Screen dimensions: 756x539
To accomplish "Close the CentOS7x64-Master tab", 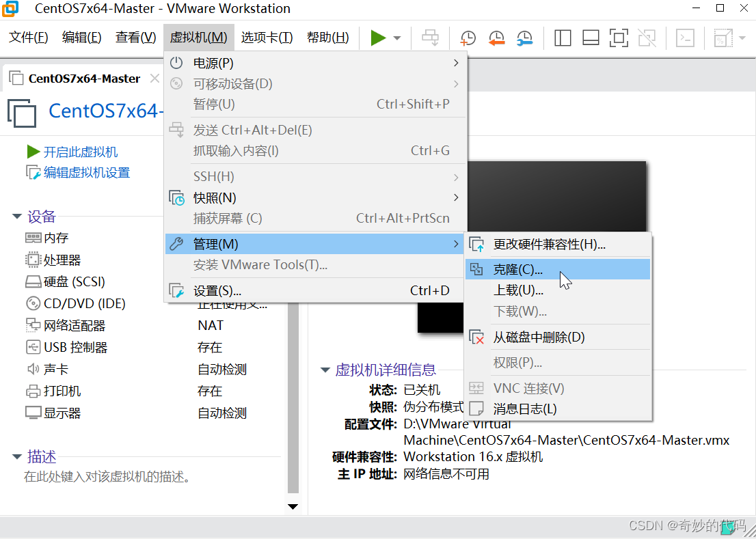I will 154,79.
